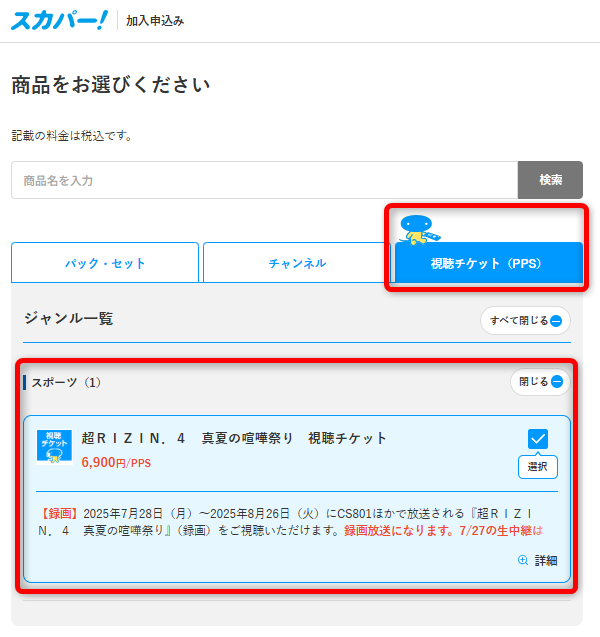
Task: Click the スポーツ (1) genre heading
Action: pyautogui.click(x=66, y=382)
